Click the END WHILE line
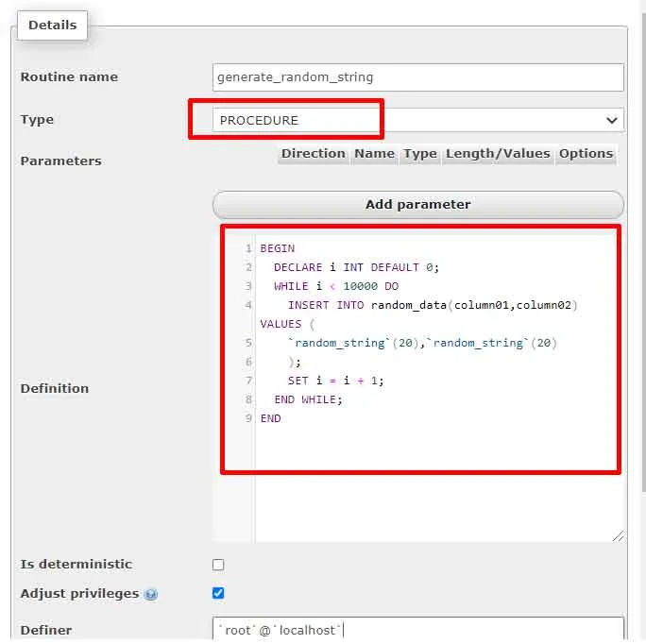The width and height of the screenshot is (646, 644). coord(308,399)
